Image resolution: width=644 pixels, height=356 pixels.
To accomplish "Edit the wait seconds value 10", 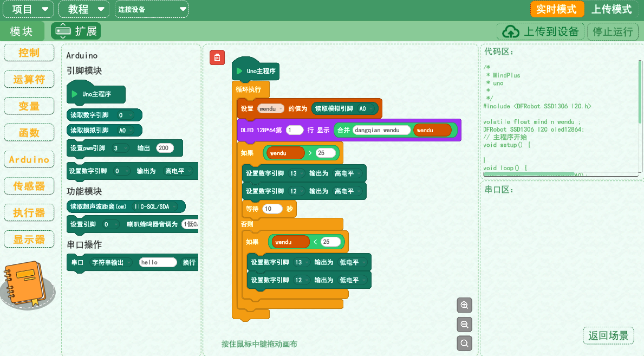I will click(x=272, y=209).
